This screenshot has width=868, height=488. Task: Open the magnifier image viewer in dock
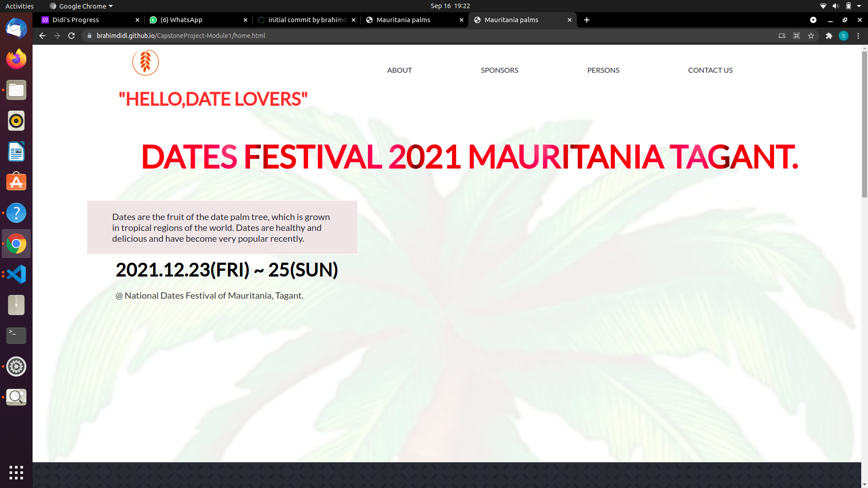[x=16, y=397]
